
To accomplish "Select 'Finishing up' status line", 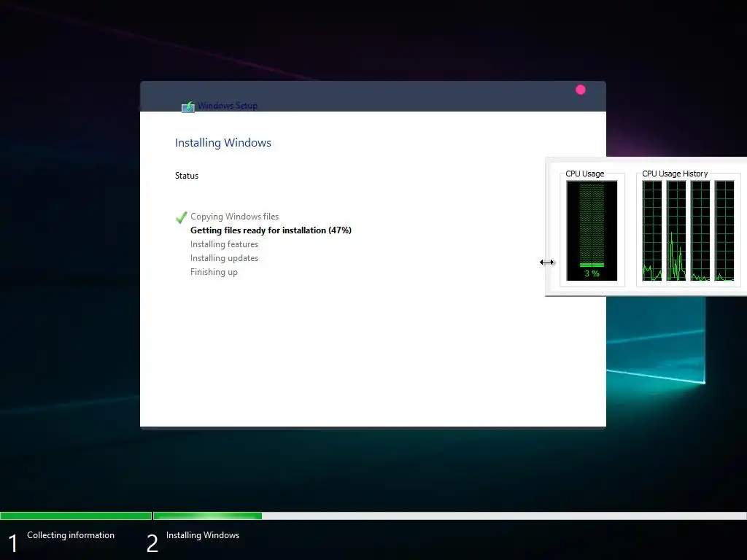I will [214, 272].
